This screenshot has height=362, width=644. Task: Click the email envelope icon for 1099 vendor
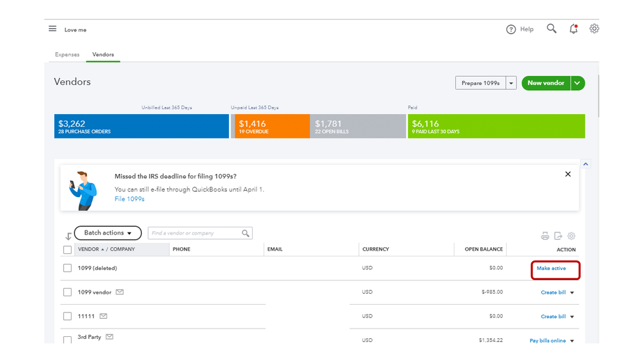click(119, 292)
